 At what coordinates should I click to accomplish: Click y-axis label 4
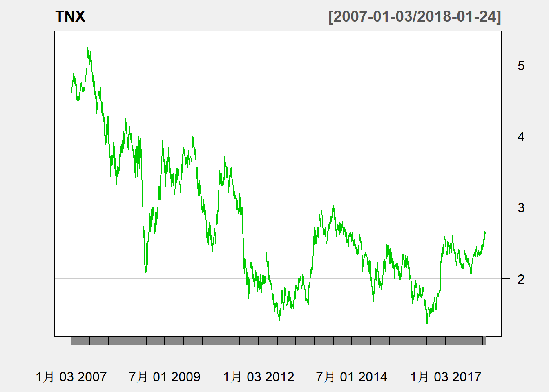pos(521,136)
